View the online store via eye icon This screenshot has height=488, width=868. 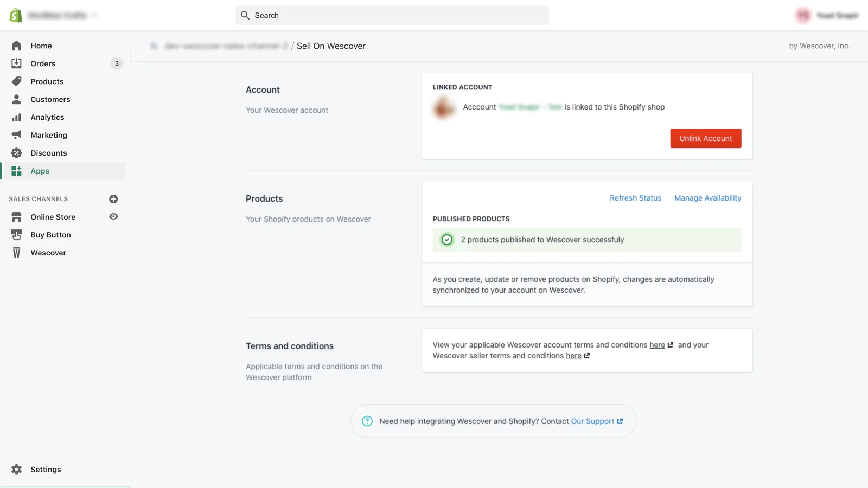click(x=113, y=216)
